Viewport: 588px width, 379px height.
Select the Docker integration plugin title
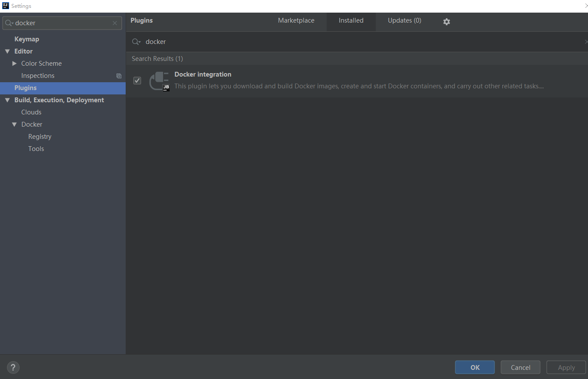(x=203, y=74)
